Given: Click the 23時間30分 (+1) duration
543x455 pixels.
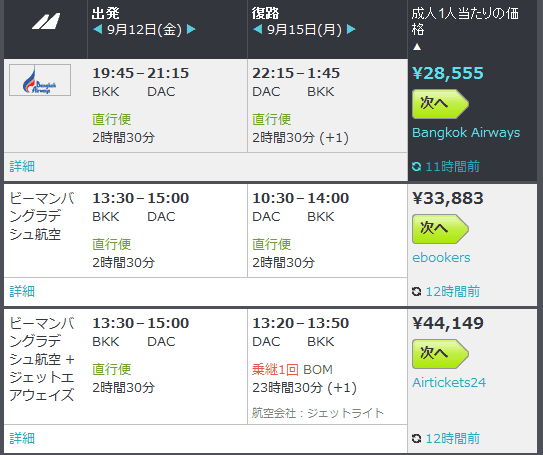Looking at the screenshot, I should [x=304, y=388].
